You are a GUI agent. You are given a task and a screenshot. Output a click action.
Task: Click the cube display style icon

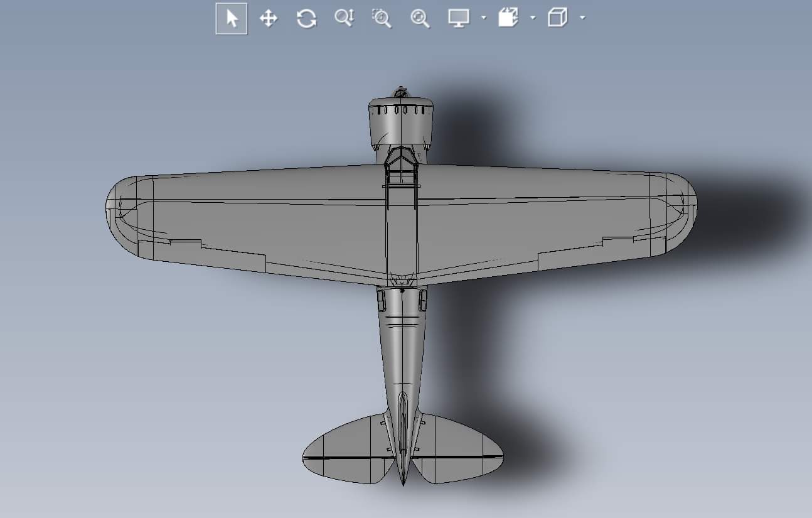(x=557, y=18)
